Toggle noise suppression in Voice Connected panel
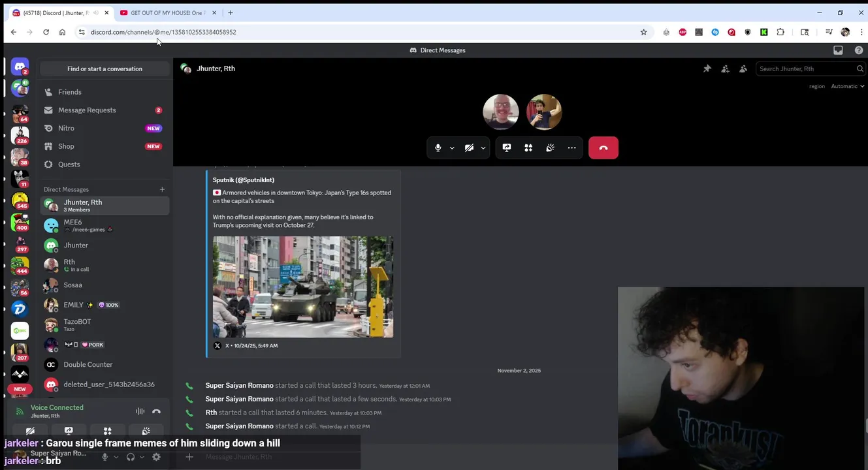Screen dimensions: 868x470 point(140,411)
